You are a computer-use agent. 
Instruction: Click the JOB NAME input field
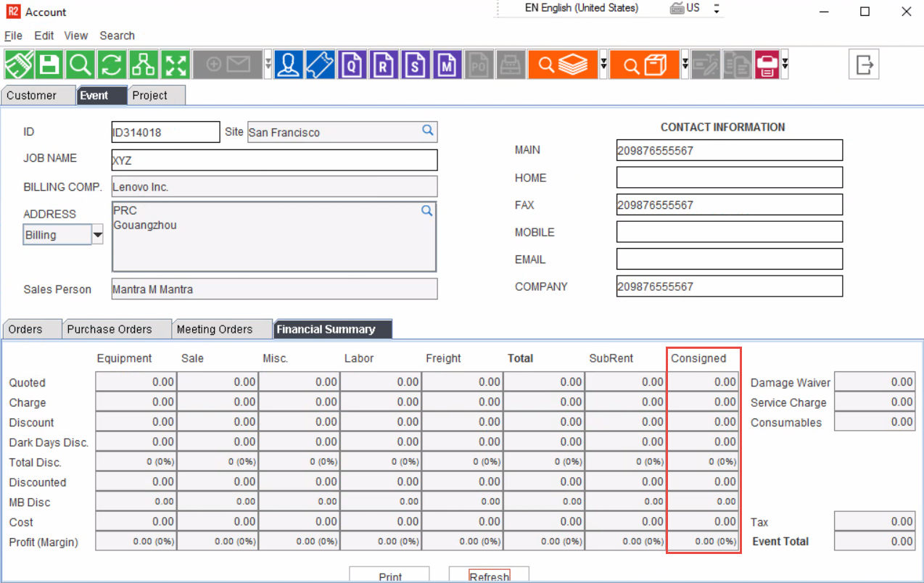click(x=274, y=160)
